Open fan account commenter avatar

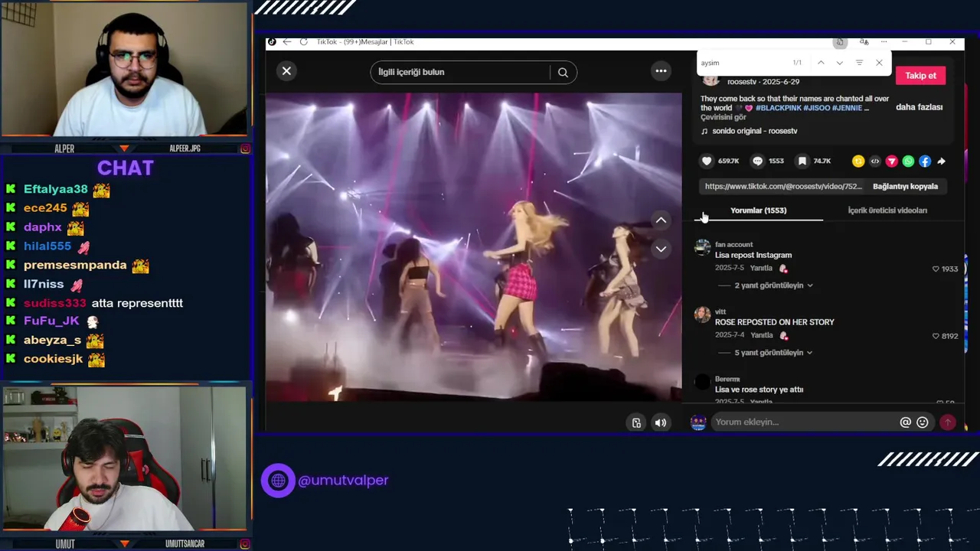click(x=702, y=248)
